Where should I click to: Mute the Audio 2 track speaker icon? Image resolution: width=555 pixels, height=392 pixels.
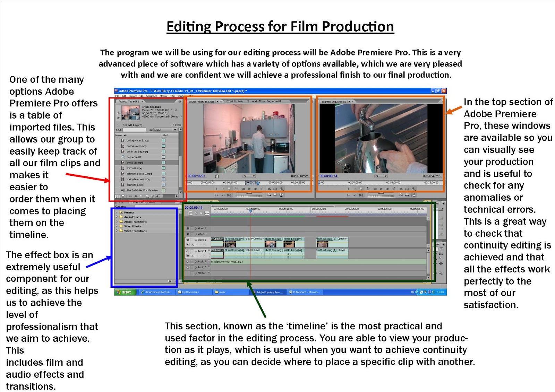click(188, 261)
